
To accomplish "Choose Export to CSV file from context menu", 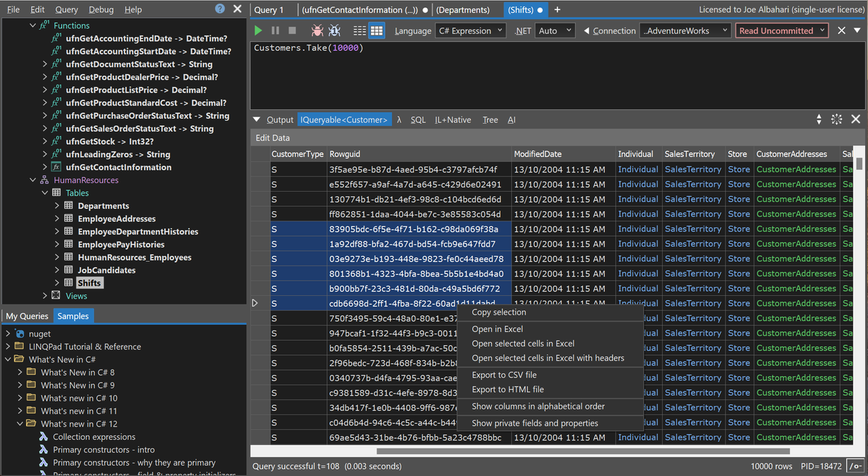I will [x=504, y=375].
